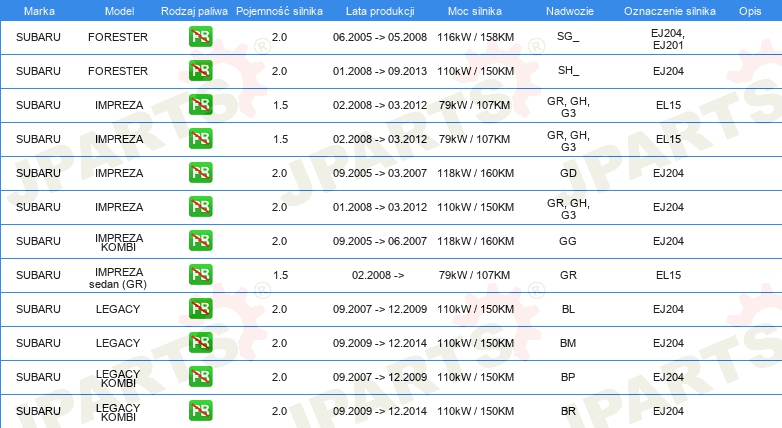Click fuel icon in Legacy BM row
The height and width of the screenshot is (428, 782).
[x=200, y=343]
